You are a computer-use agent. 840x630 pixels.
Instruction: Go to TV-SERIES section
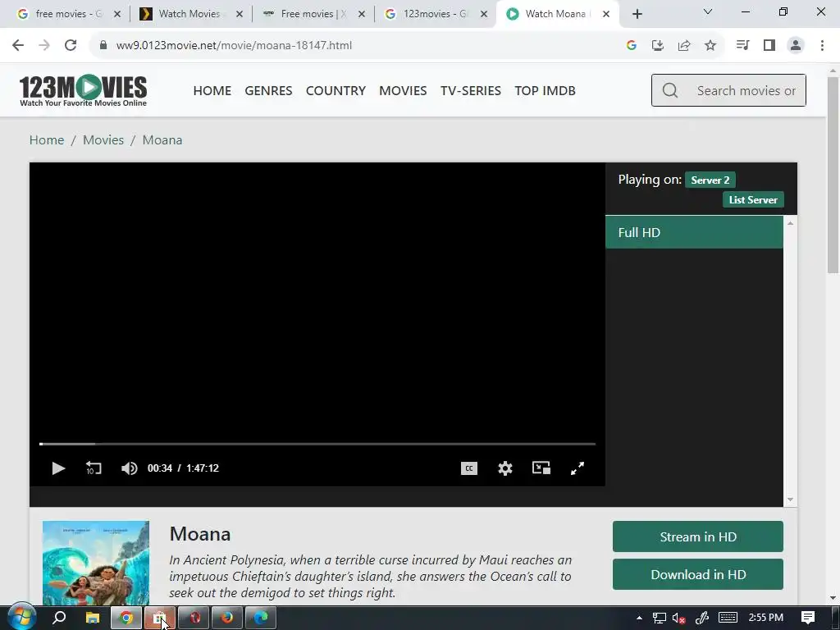[471, 90]
